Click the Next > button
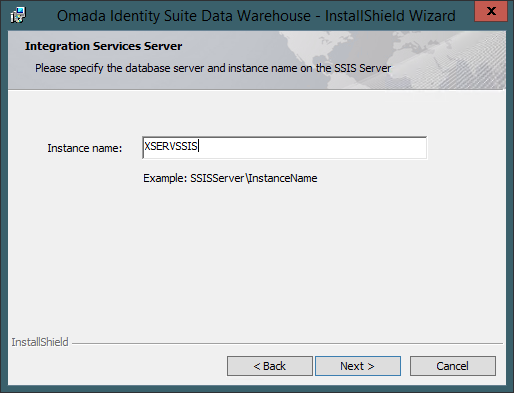The image size is (514, 393). tap(358, 366)
